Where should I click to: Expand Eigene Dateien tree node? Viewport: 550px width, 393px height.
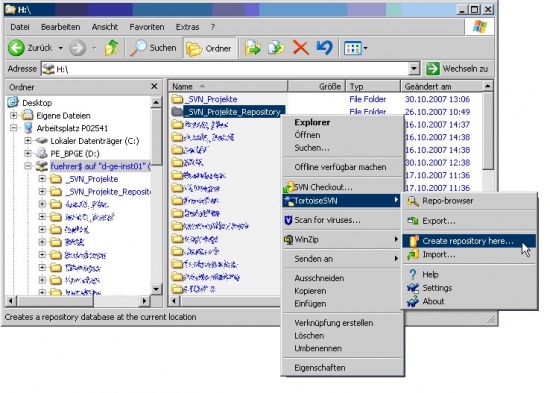13,115
